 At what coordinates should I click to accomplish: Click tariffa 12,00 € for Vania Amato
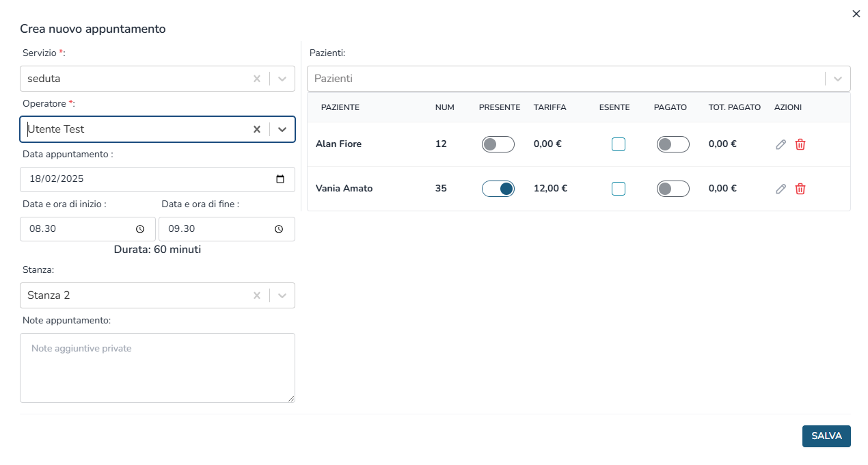pyautogui.click(x=550, y=189)
